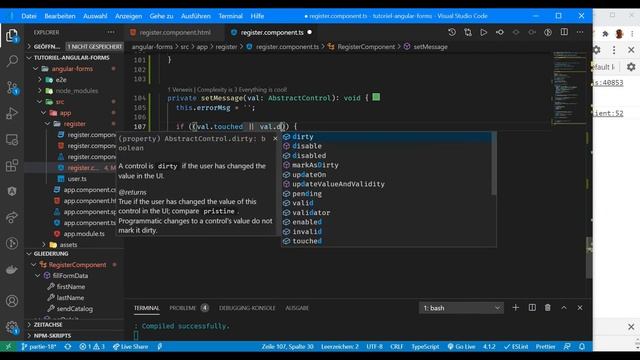Click the synchronize changes icon in status bar
This screenshot has width=640, height=360.
click(x=68, y=347)
